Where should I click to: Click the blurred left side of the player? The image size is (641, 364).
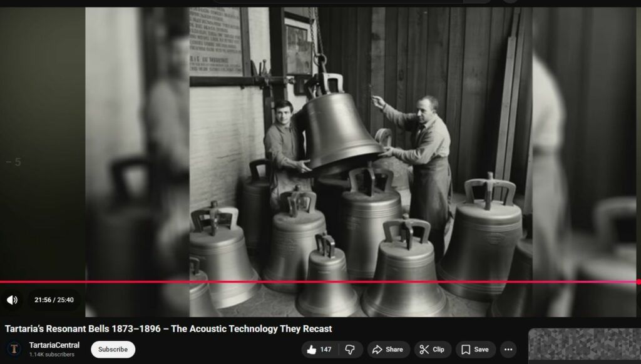[x=44, y=156]
